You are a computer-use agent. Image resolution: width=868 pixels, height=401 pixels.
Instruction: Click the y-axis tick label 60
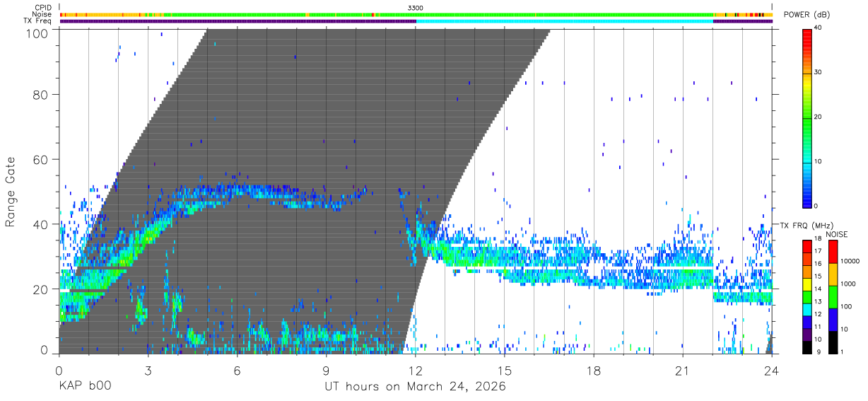click(42, 159)
